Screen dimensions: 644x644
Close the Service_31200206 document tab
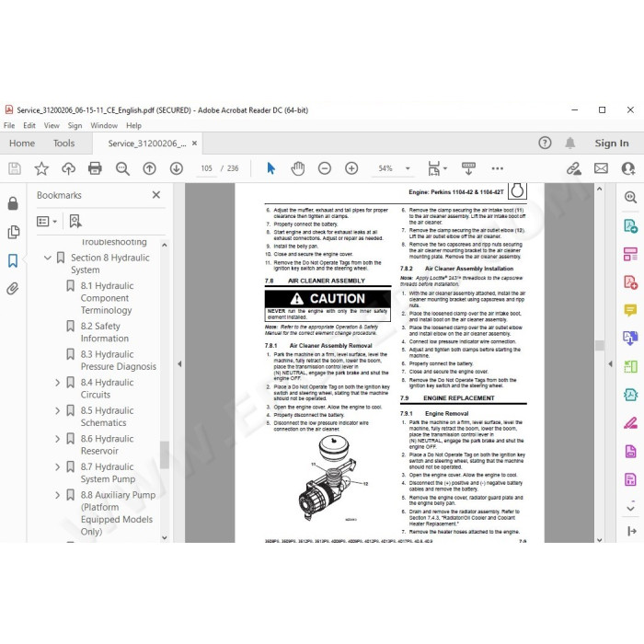pos(194,143)
